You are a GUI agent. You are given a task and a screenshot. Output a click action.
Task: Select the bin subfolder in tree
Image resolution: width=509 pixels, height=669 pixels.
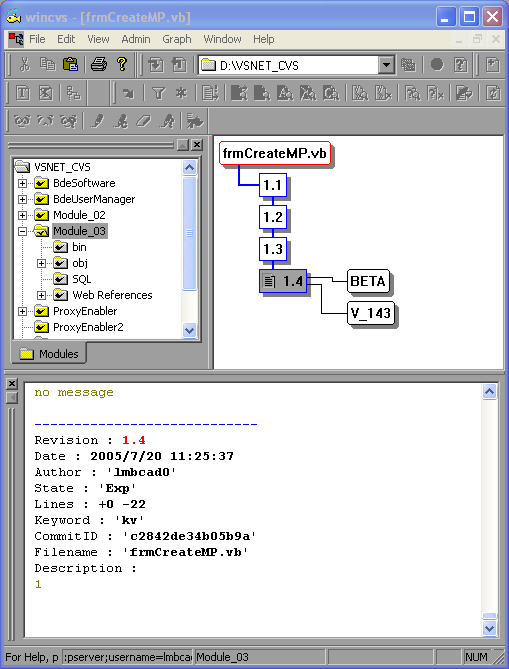[79, 247]
